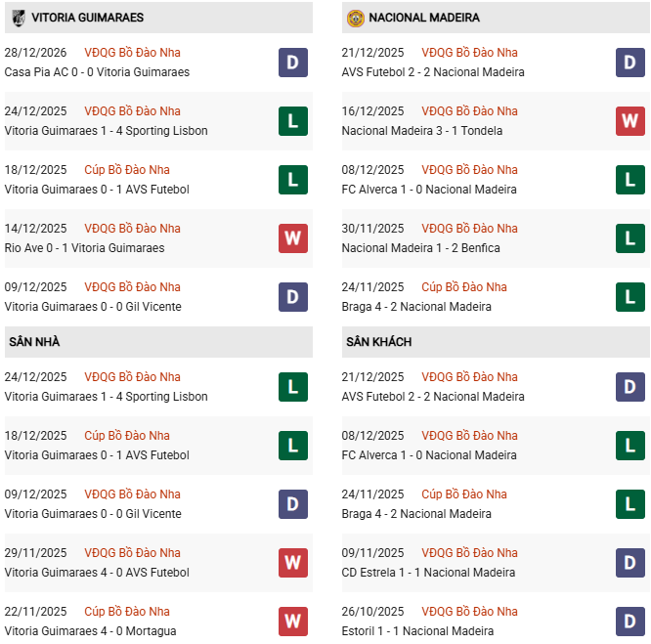Click the Nacional Madeira team crest icon
Image resolution: width=651 pixels, height=644 pixels.
coord(356,18)
